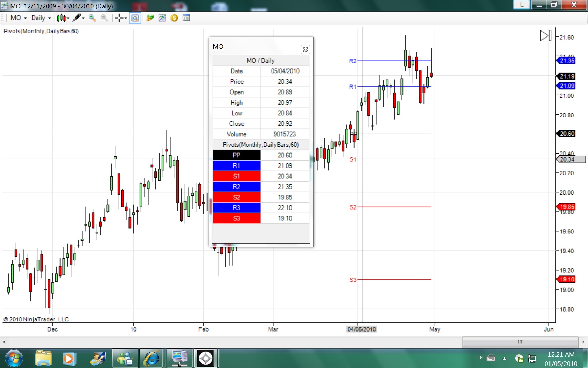
Task: Open Windows Live Messenger taskbar icon
Action: click(125, 358)
